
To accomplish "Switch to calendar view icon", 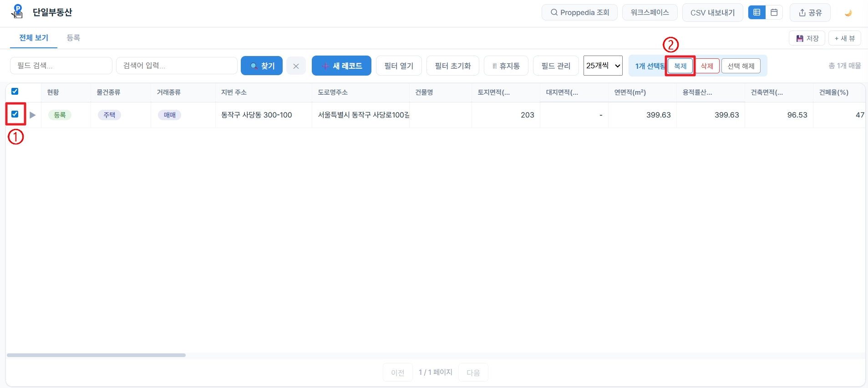I will click(774, 12).
